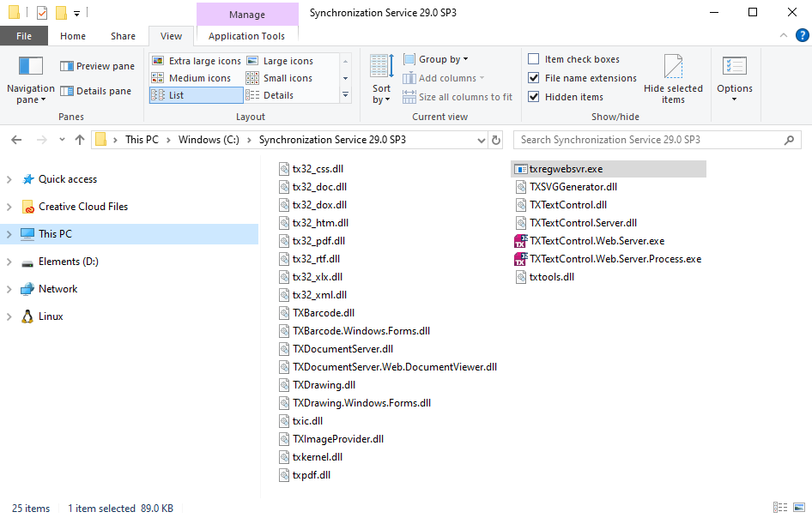Refresh the current folder
Image resolution: width=812 pixels, height=518 pixels.
496,140
